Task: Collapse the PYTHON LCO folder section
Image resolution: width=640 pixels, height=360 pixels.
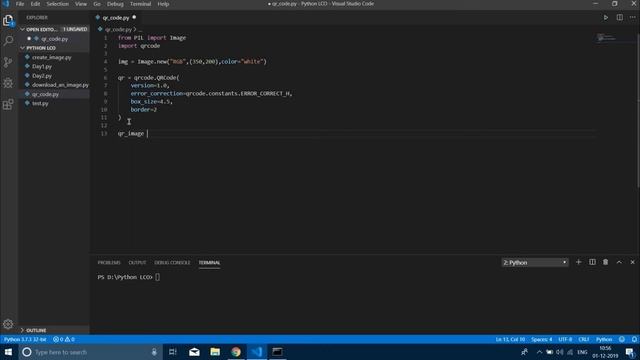Action: [54, 48]
